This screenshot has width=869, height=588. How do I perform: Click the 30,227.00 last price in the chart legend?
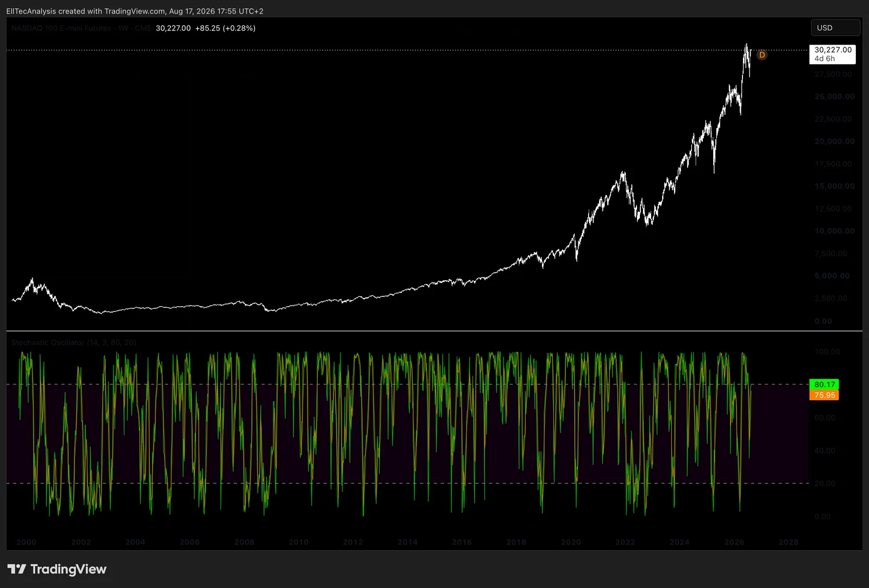[x=173, y=28]
